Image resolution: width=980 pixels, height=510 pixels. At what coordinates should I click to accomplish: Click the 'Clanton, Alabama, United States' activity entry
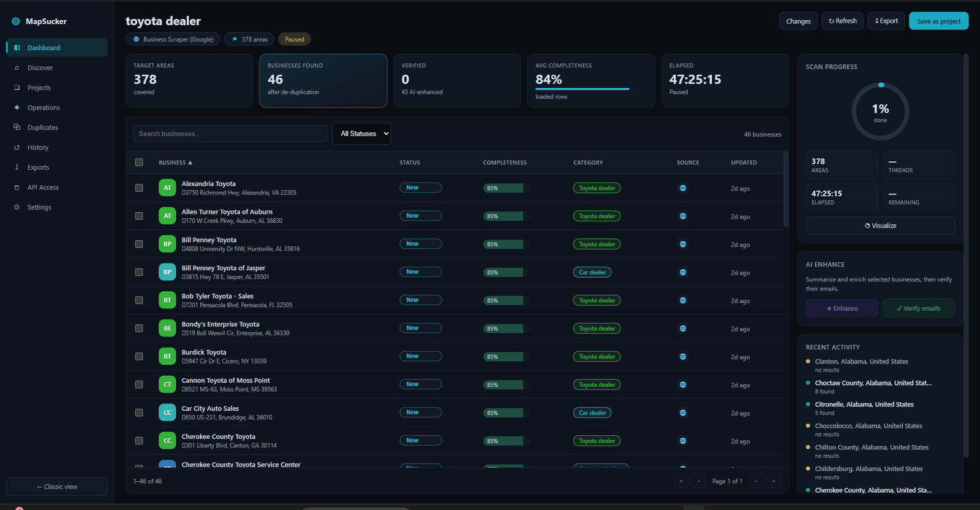point(862,362)
